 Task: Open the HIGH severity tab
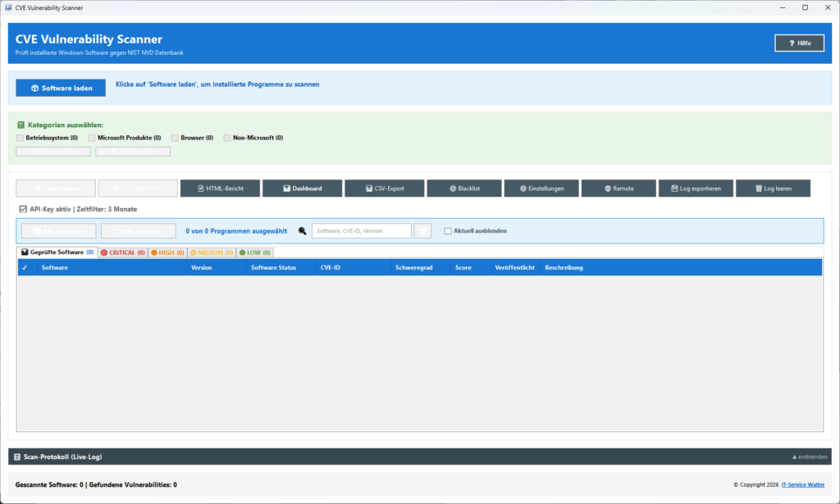coord(167,252)
